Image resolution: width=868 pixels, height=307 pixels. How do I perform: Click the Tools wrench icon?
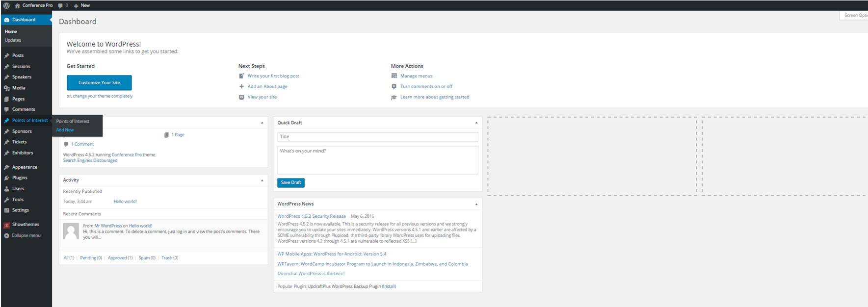pos(7,200)
